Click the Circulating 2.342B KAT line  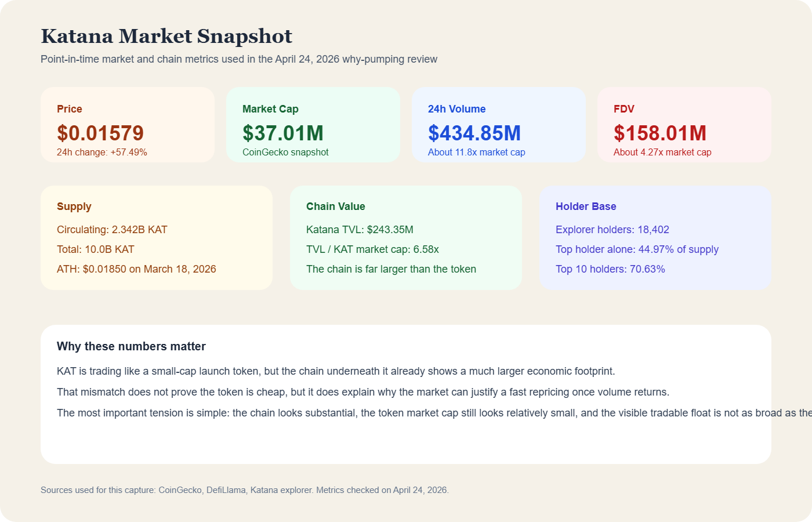pos(112,230)
